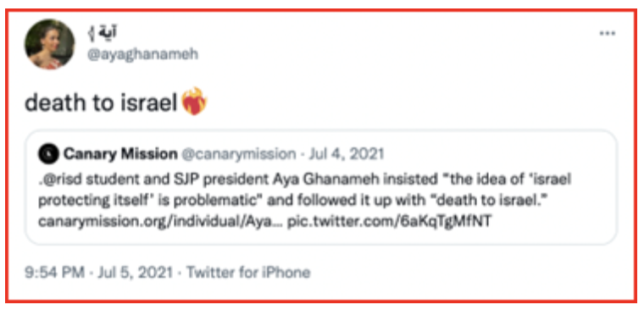Click the symbol beside the Arabic display name
This screenshot has height=310, width=644.
click(92, 35)
